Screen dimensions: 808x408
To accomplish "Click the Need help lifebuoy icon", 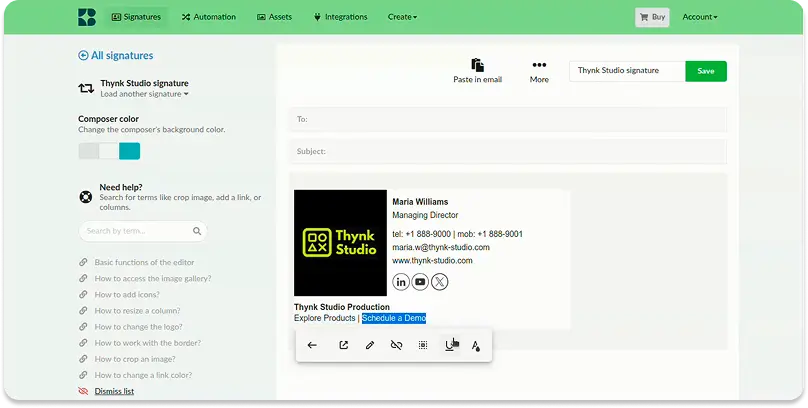I will point(86,197).
